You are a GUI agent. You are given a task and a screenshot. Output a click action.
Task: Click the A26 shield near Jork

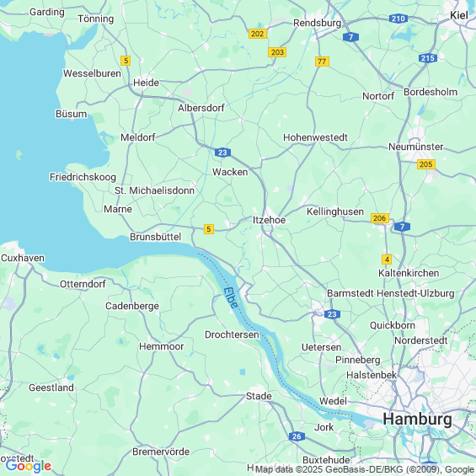(297, 436)
